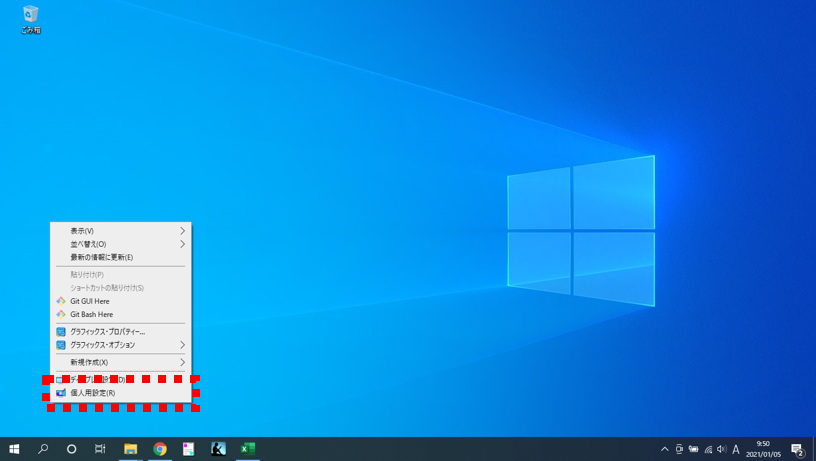Viewport: 816px width, 461px height.
Task: Select 最新の情報に更新(E)
Action: tap(121, 257)
